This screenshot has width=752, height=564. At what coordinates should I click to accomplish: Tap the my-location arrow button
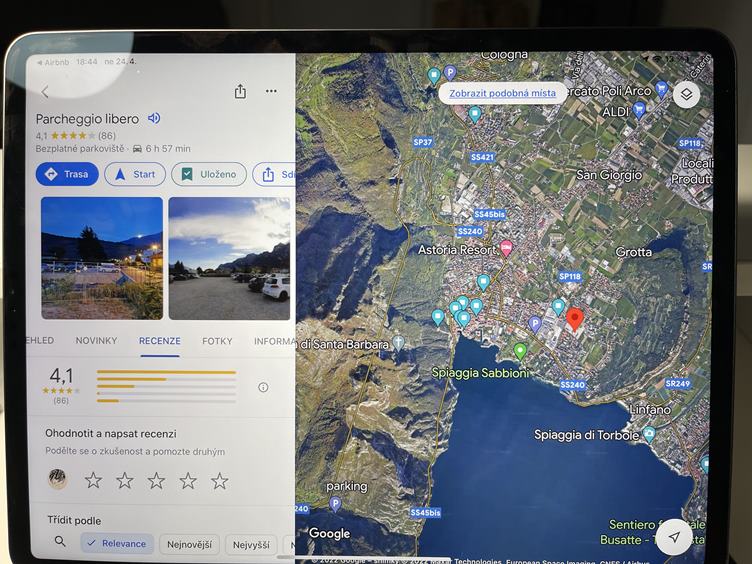pos(674,537)
